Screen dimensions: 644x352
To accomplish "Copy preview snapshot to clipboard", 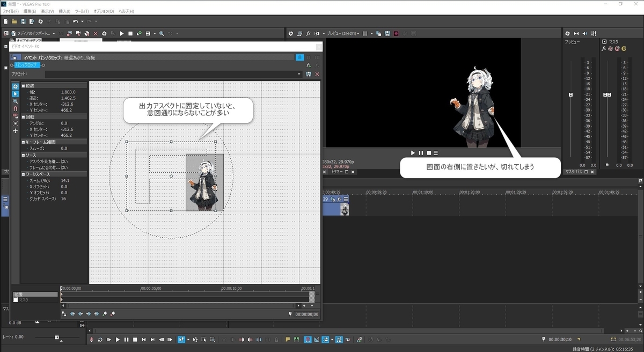I will tap(379, 33).
